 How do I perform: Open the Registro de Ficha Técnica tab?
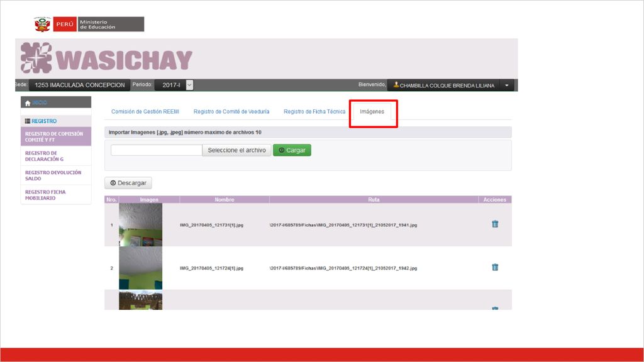(314, 112)
